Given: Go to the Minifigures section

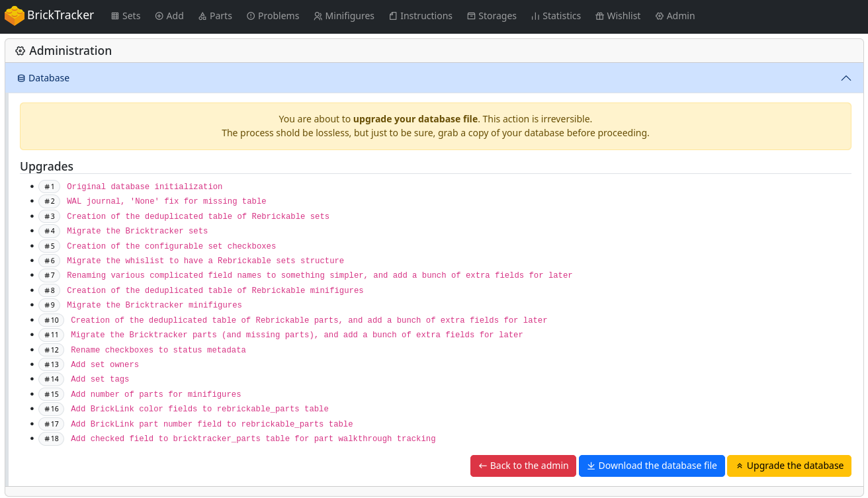Looking at the screenshot, I should pyautogui.click(x=344, y=16).
